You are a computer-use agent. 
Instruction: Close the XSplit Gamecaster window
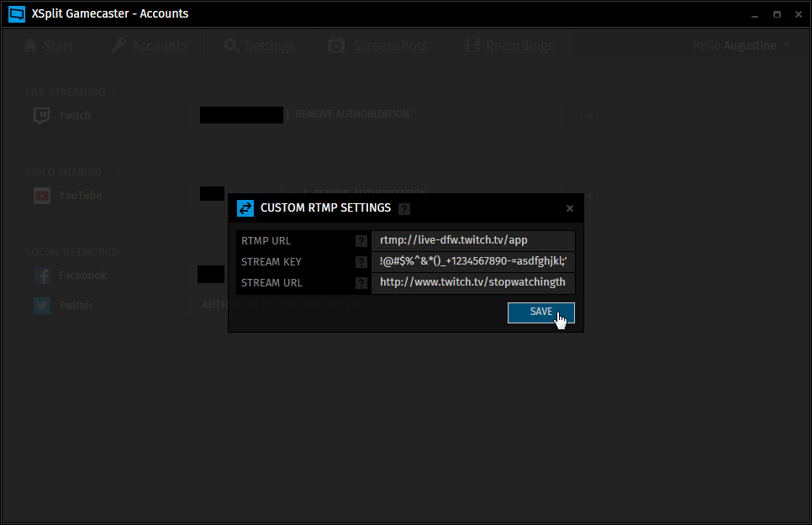(799, 14)
